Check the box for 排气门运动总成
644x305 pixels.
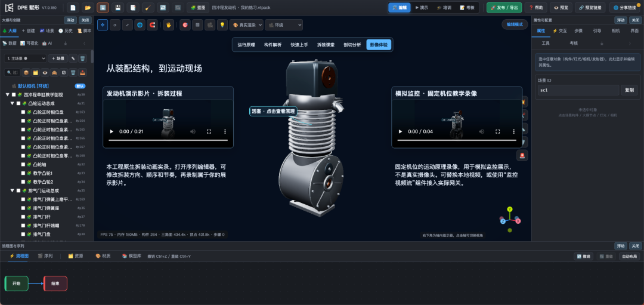18,190
